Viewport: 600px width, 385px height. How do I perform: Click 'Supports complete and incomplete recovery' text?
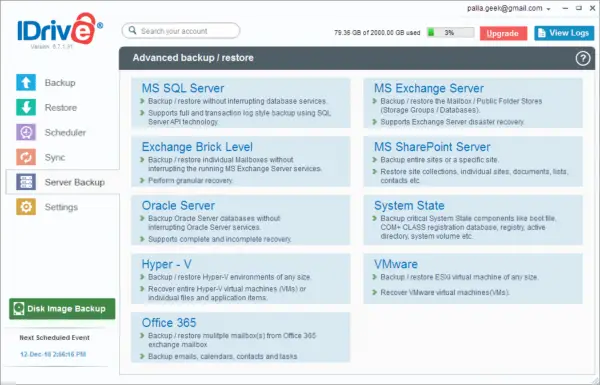220,239
